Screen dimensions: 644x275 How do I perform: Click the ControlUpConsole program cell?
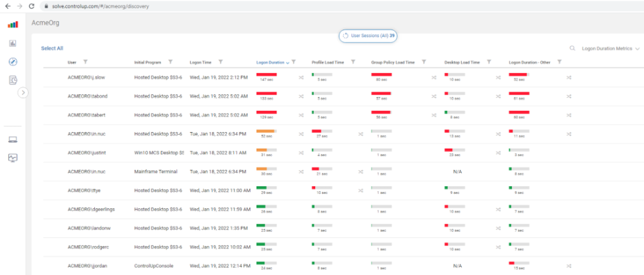(153, 266)
